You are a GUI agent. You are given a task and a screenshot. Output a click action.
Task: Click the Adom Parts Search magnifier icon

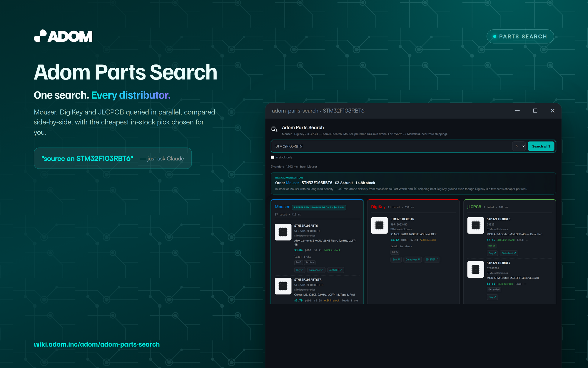[274, 129]
